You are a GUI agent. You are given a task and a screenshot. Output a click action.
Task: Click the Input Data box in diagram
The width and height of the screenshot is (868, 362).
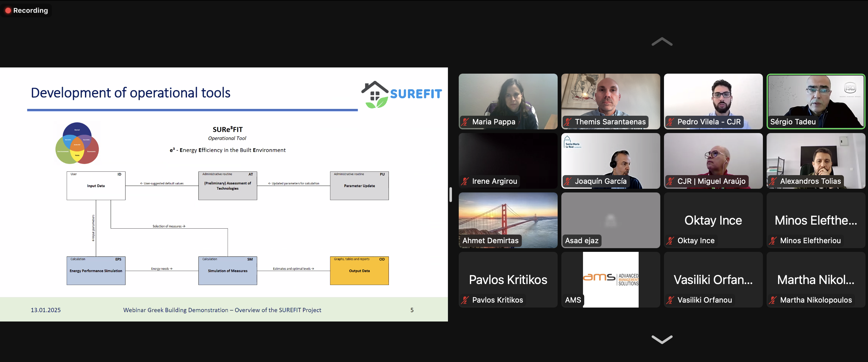96,186
